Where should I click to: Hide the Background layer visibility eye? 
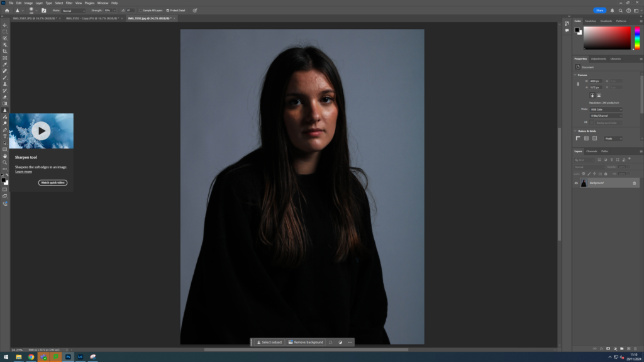(x=576, y=183)
